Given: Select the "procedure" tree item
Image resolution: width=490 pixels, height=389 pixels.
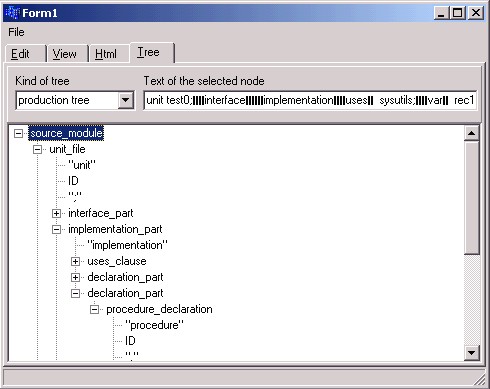Looking at the screenshot, I should (154, 325).
